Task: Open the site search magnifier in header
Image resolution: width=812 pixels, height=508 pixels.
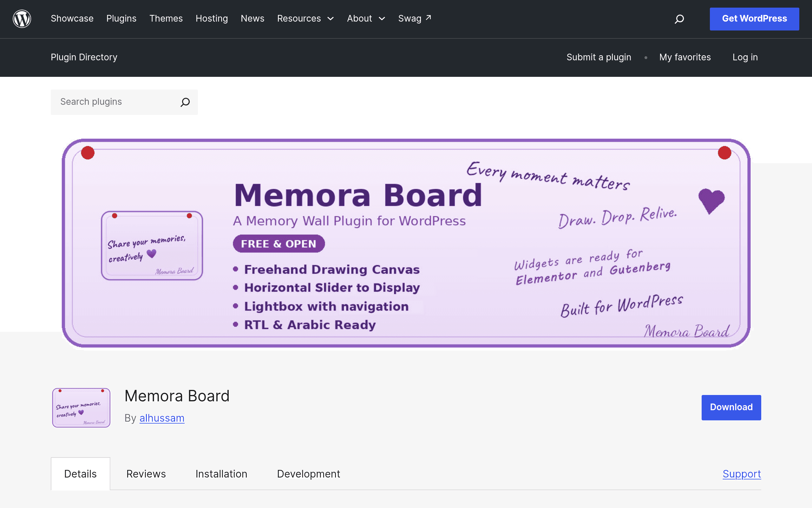Action: coord(679,19)
